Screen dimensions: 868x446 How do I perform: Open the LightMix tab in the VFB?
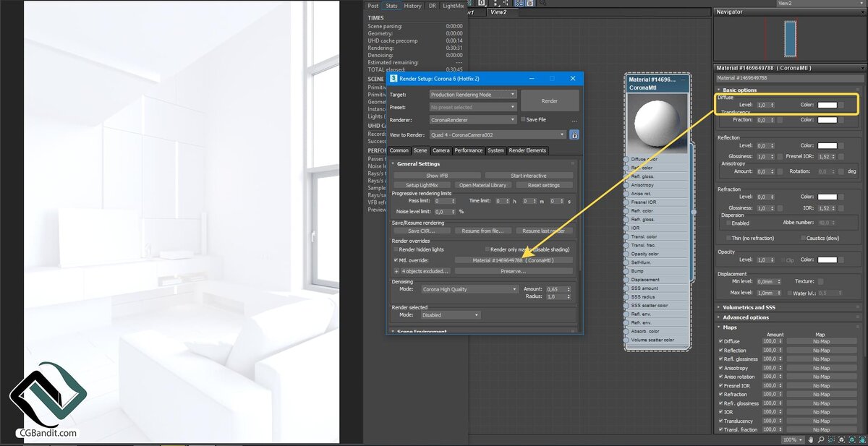point(454,6)
